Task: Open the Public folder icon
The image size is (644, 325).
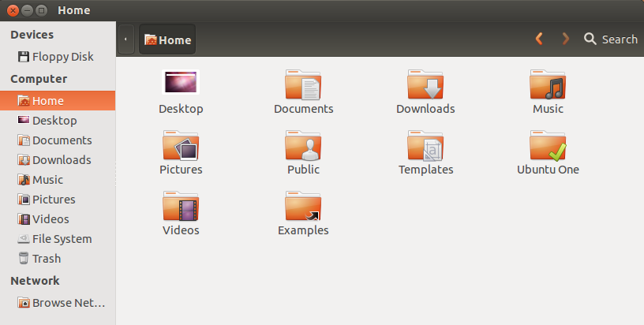Action: pyautogui.click(x=303, y=145)
